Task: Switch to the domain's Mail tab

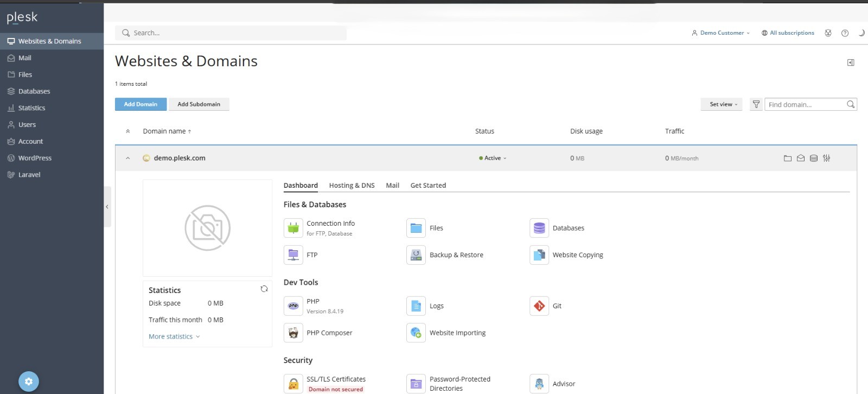Action: pos(392,186)
